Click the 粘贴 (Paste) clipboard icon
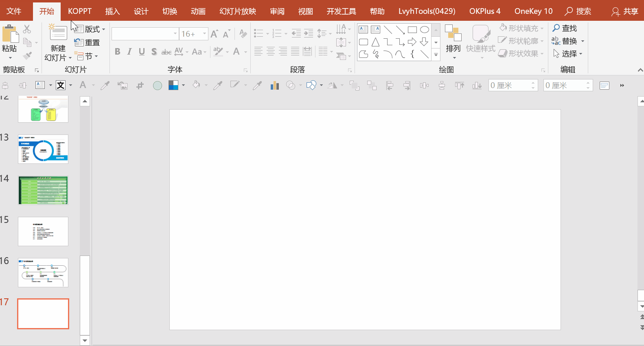644x346 pixels. 10,34
